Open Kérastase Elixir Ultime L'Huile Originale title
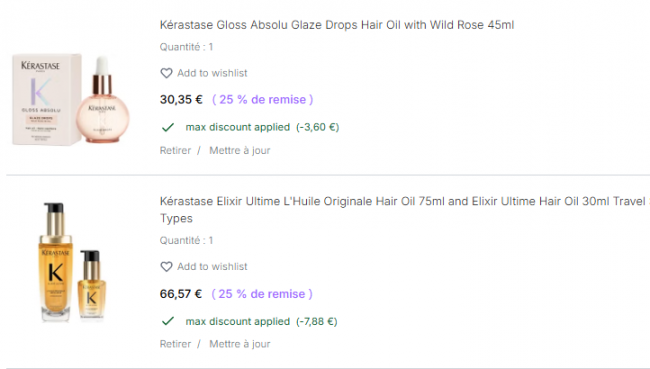Viewport: 650px width, 369px height. tap(405, 210)
